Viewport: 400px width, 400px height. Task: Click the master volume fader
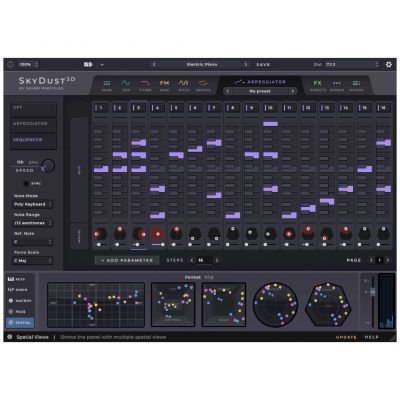(x=373, y=292)
